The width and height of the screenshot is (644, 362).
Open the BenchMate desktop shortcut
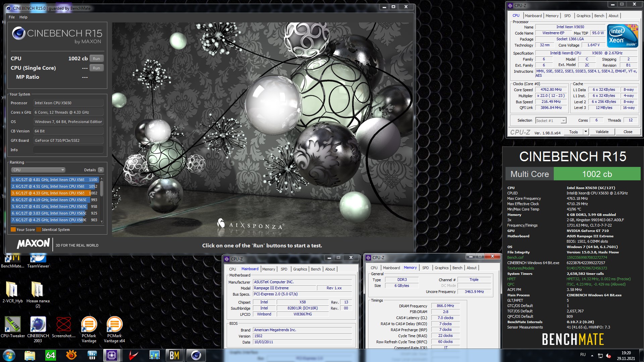pos(12,261)
